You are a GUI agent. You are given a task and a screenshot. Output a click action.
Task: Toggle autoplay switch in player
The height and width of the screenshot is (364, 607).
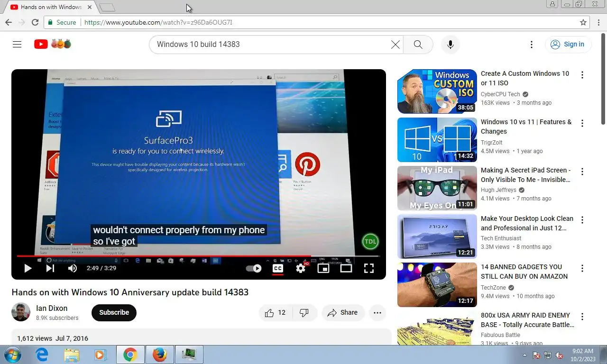[254, 268]
